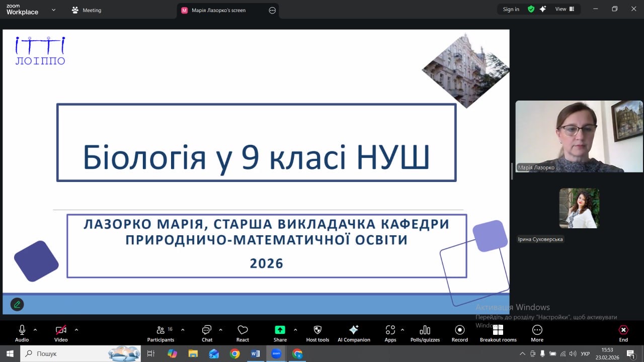The width and height of the screenshot is (644, 362).
Task: Click the Sign in button
Action: click(511, 9)
